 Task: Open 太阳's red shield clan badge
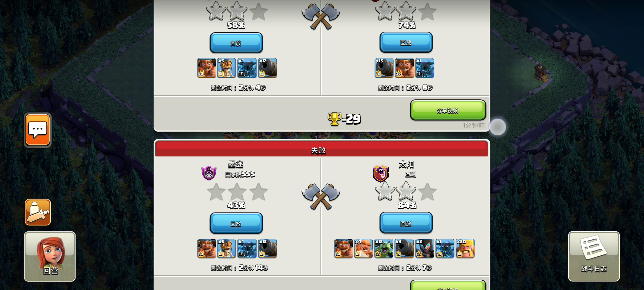click(381, 174)
